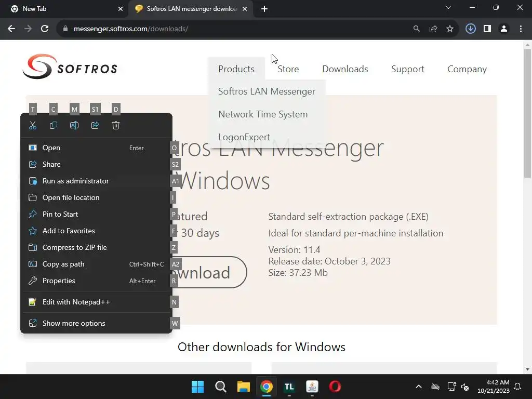The width and height of the screenshot is (532, 399).
Task: Choose Open file location
Action: coord(96,198)
